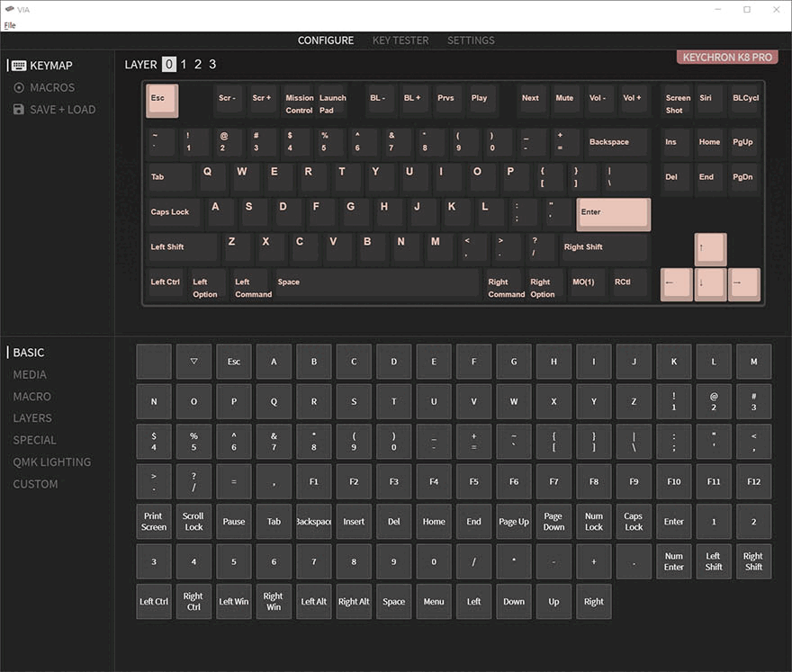Select the MACRO keycode category

(31, 397)
